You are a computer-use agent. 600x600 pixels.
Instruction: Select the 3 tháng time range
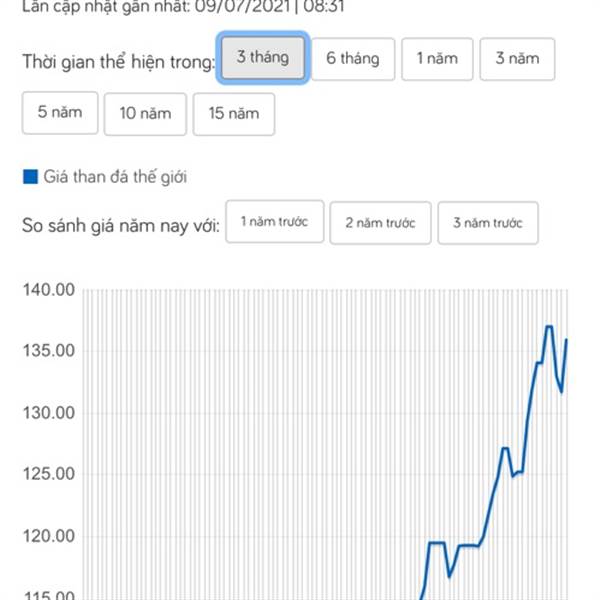tap(263, 58)
